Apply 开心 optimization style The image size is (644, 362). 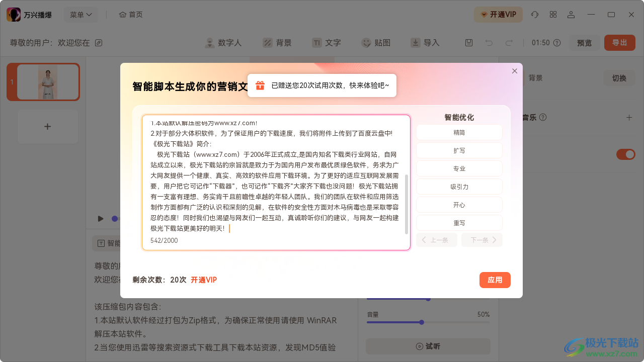point(459,205)
